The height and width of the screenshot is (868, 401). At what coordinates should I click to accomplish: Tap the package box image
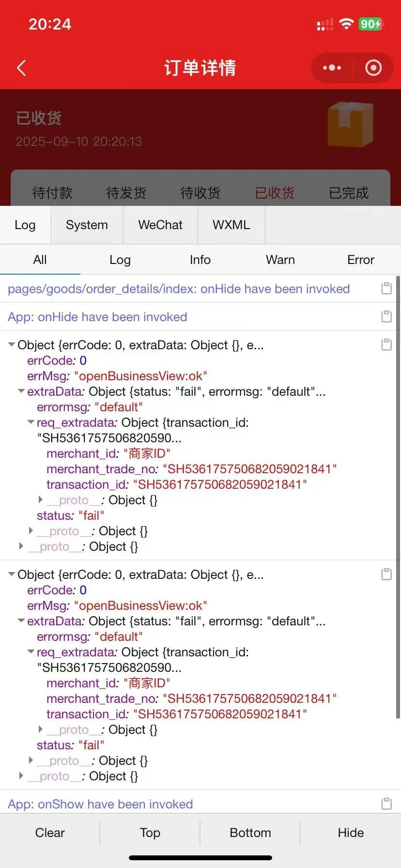pyautogui.click(x=350, y=124)
